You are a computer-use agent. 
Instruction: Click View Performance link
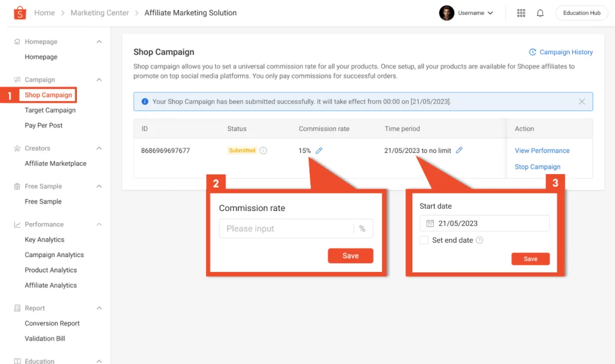click(542, 151)
